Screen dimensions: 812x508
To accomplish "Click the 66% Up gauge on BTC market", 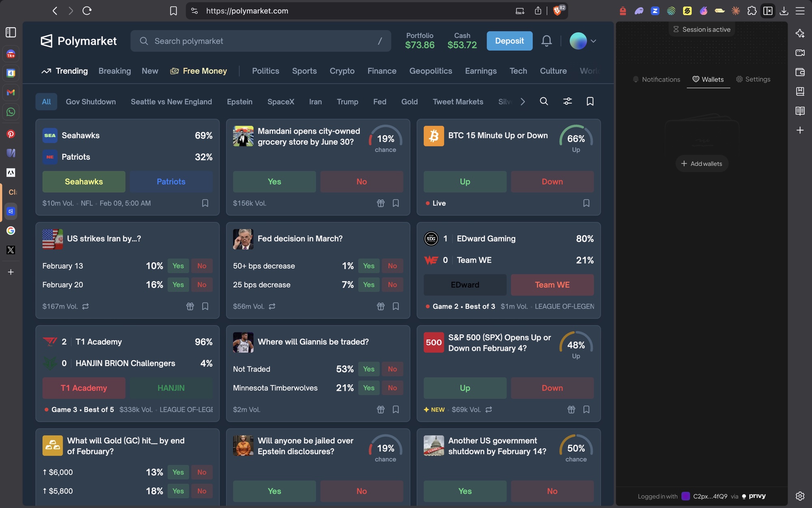I will [576, 139].
